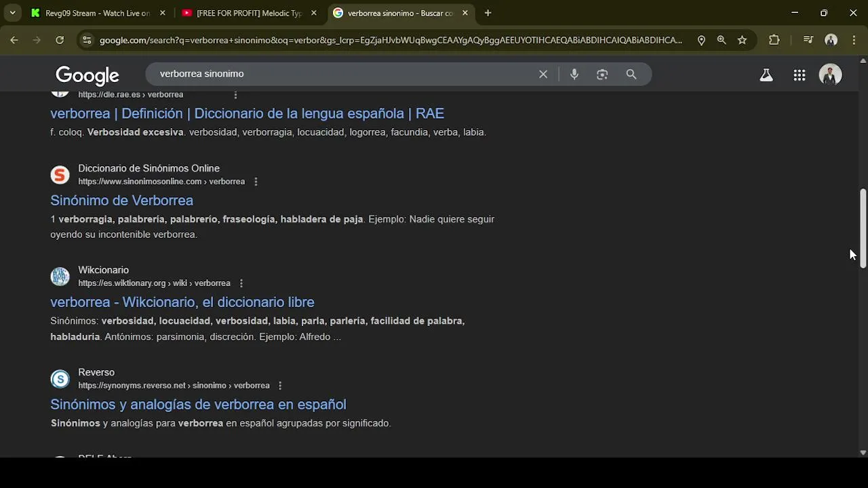Open the browser extensions puzzle icon

774,40
